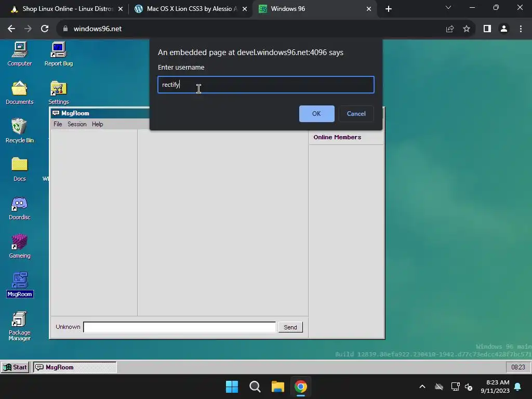Click the OneDrive cloud tray icon
Image resolution: width=532 pixels, height=399 pixels.
[439, 387]
